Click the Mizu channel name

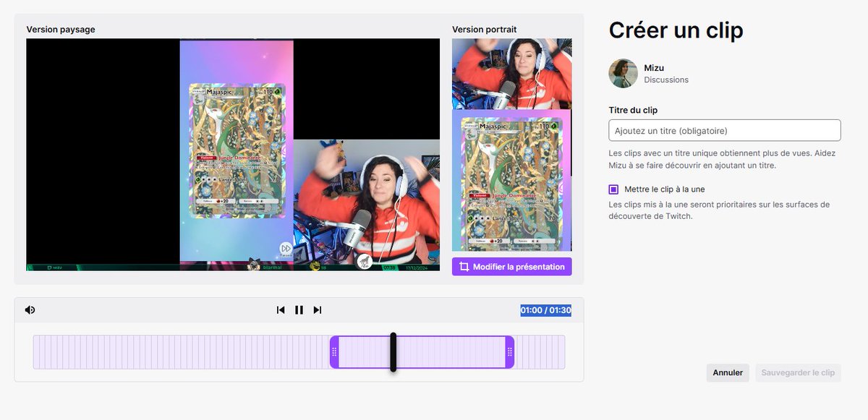tap(654, 68)
